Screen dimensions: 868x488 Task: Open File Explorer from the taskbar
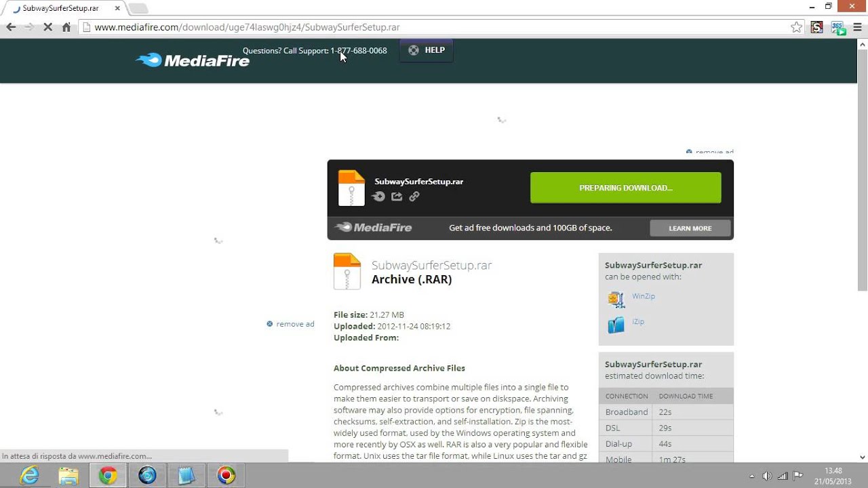click(x=68, y=476)
